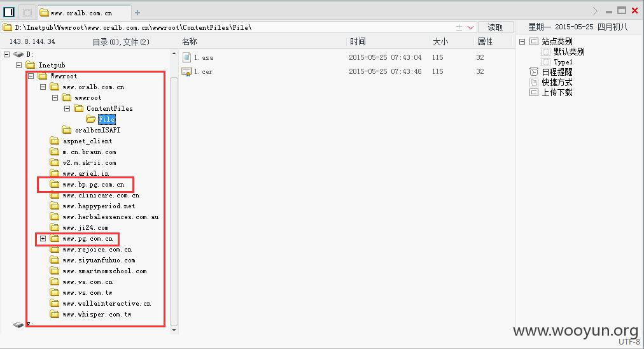The height and width of the screenshot is (349, 644).
Task: Click the 上传下载 icon
Action: 534,92
